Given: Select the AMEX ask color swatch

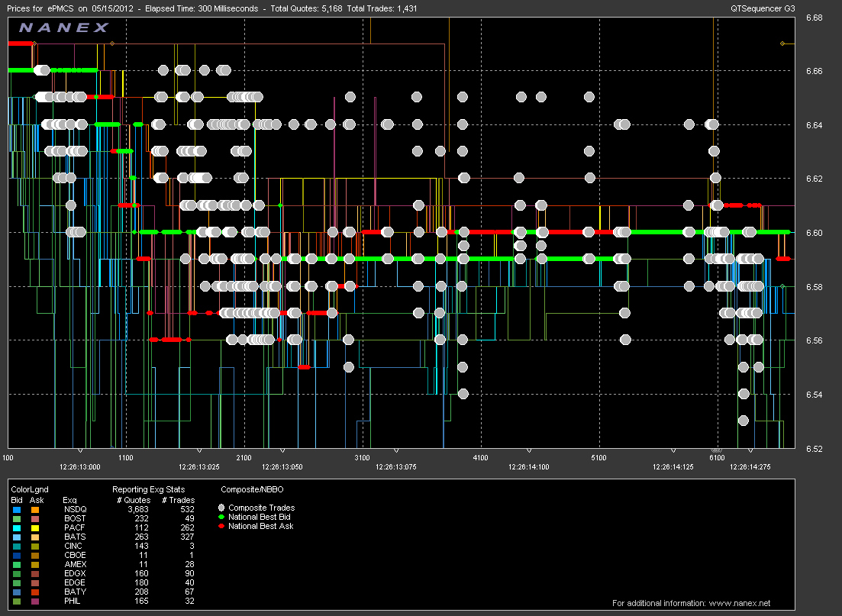Looking at the screenshot, I should tap(35, 564).
